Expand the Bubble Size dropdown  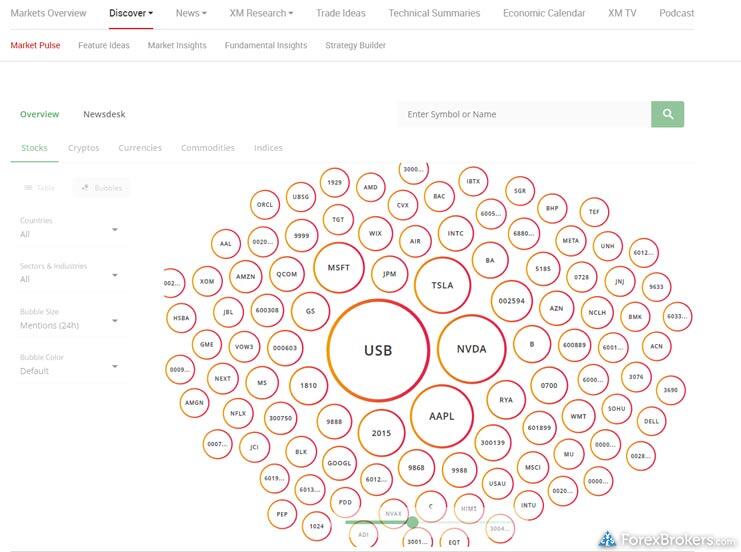pos(70,320)
